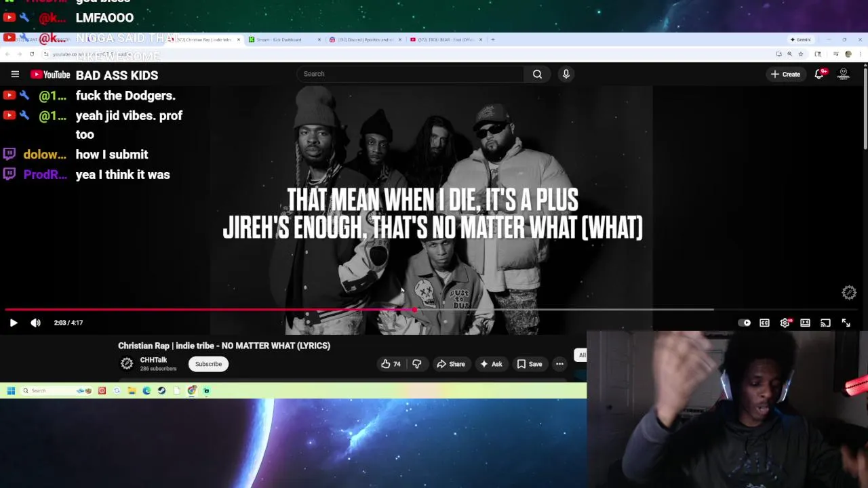This screenshot has height=488, width=868.
Task: Click the channel watermark on video corner
Action: (849, 293)
